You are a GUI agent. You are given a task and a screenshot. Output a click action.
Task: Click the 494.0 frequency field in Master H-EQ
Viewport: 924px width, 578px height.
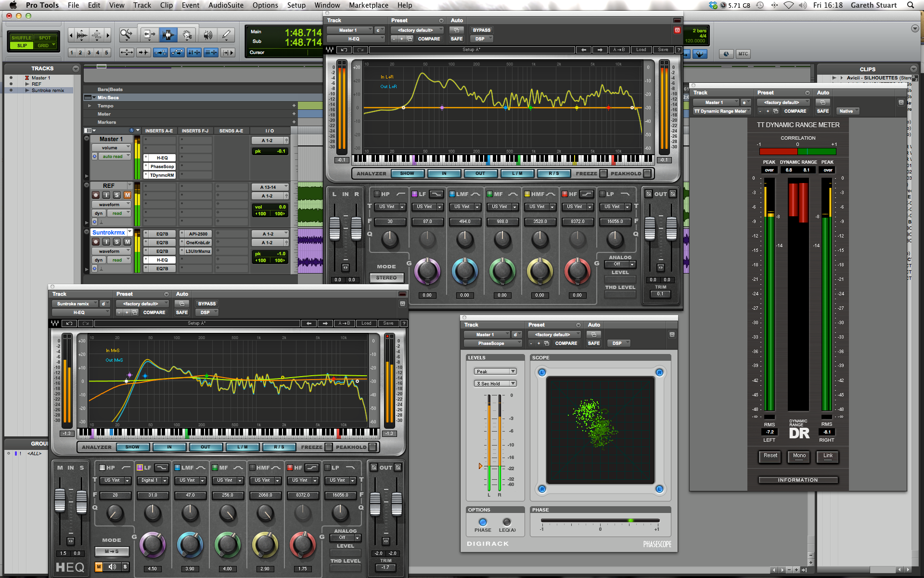[x=464, y=222]
